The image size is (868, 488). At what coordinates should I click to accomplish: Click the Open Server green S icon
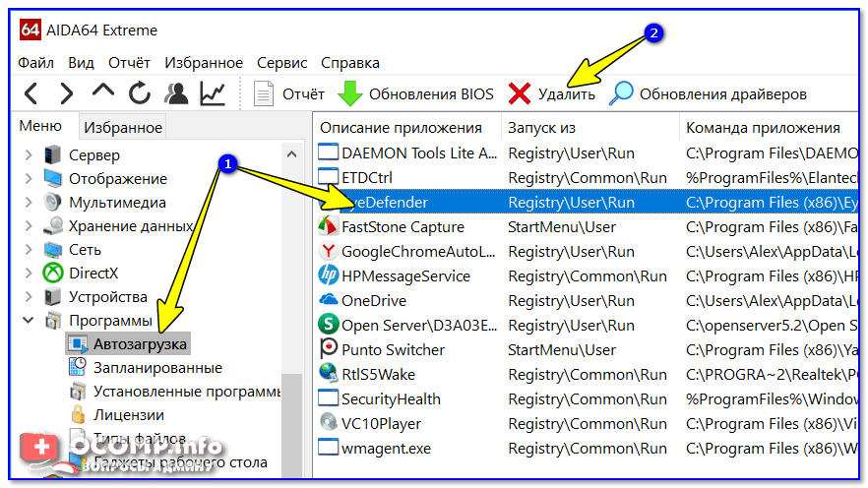328,325
